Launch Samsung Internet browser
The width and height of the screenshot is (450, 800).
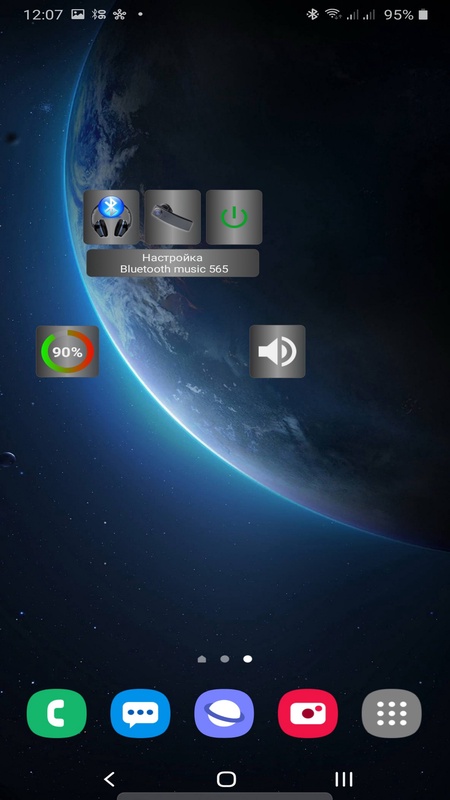point(224,713)
